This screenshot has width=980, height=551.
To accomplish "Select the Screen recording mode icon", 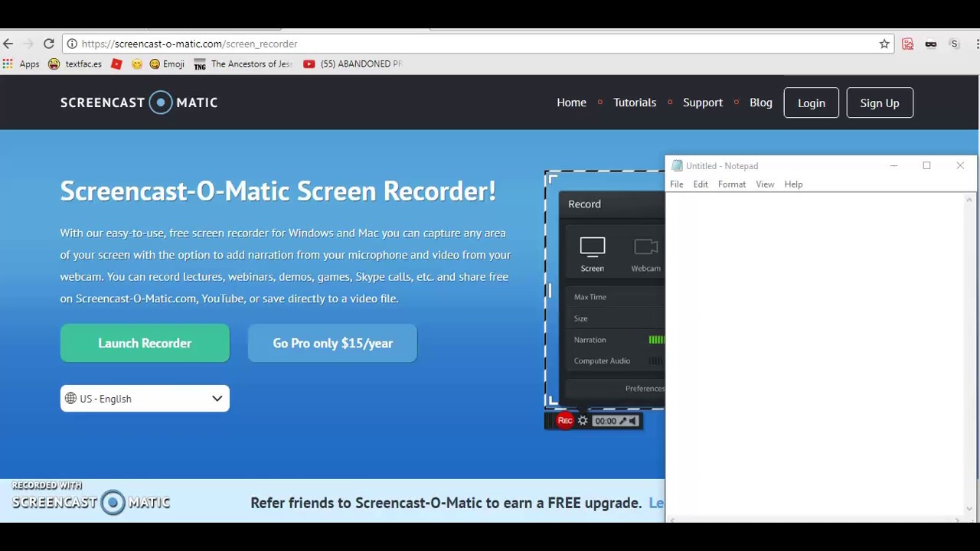I will (593, 254).
